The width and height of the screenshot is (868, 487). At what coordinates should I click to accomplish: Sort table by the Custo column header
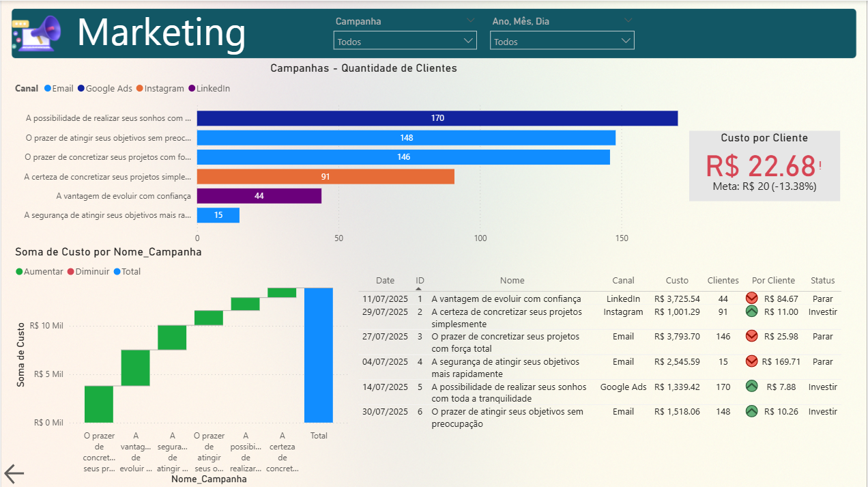(x=677, y=280)
